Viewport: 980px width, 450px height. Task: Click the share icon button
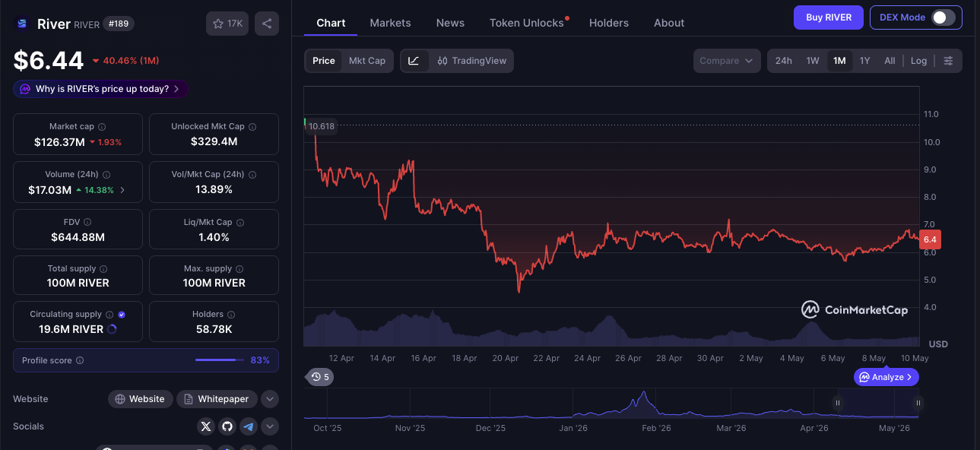pos(267,24)
